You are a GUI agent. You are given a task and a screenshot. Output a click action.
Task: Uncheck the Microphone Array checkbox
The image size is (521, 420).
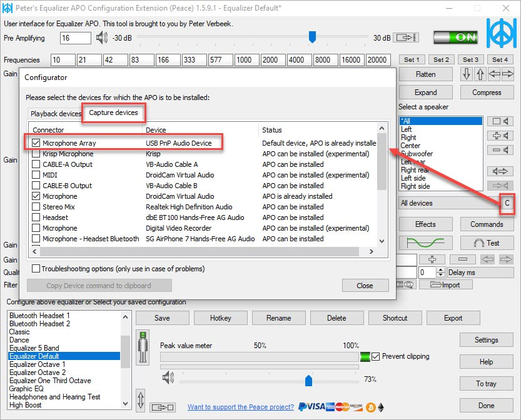36,142
